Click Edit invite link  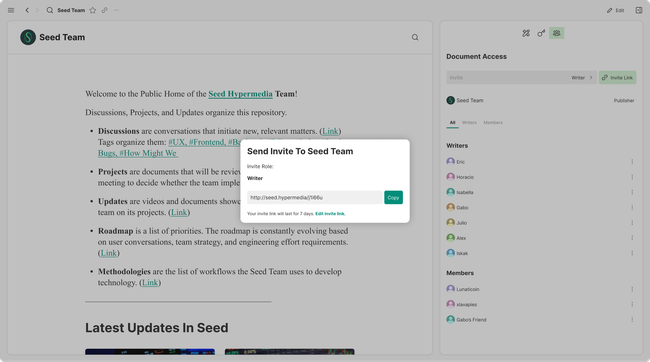pos(330,214)
